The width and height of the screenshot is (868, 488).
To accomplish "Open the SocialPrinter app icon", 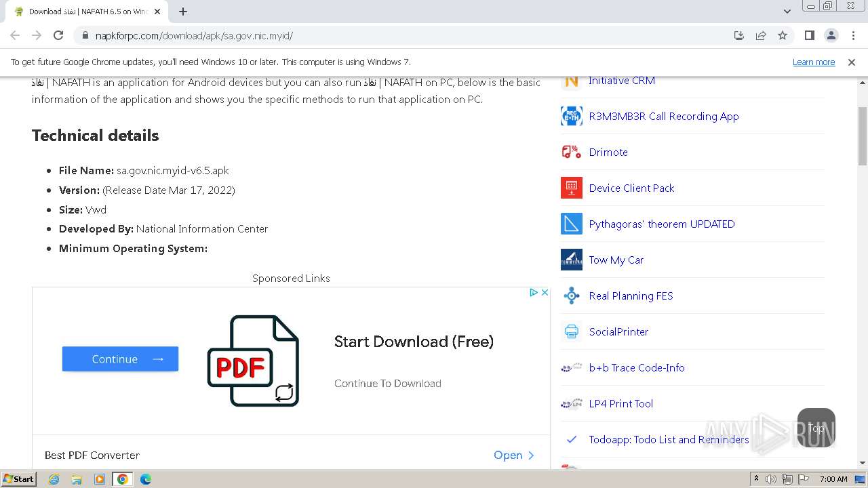I will point(572,331).
